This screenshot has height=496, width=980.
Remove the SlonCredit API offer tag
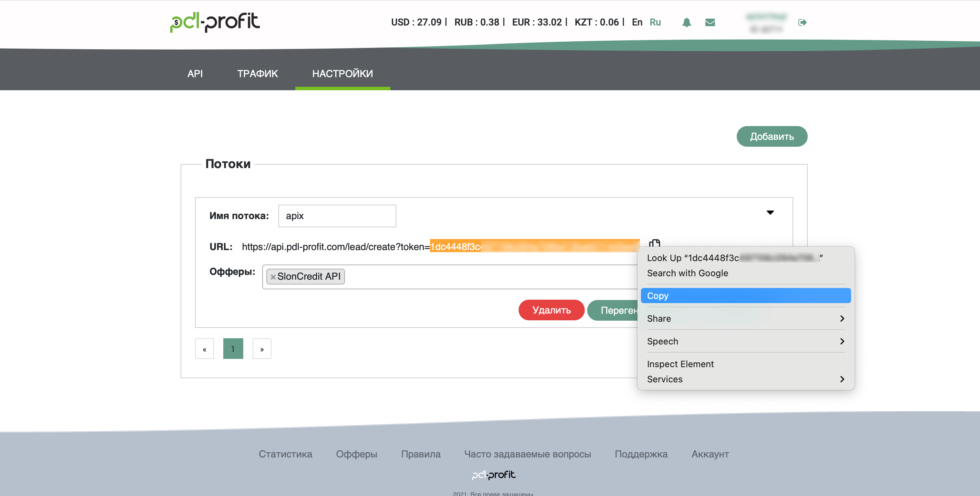[x=273, y=277]
